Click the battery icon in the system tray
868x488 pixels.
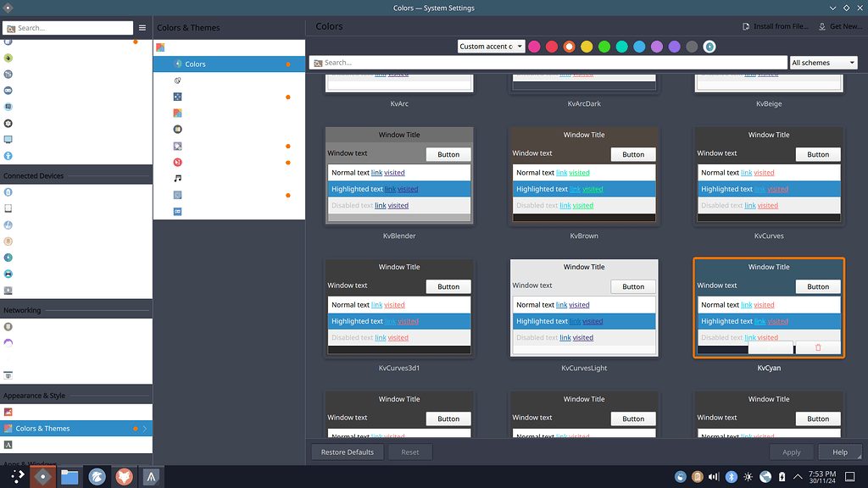coord(781,477)
